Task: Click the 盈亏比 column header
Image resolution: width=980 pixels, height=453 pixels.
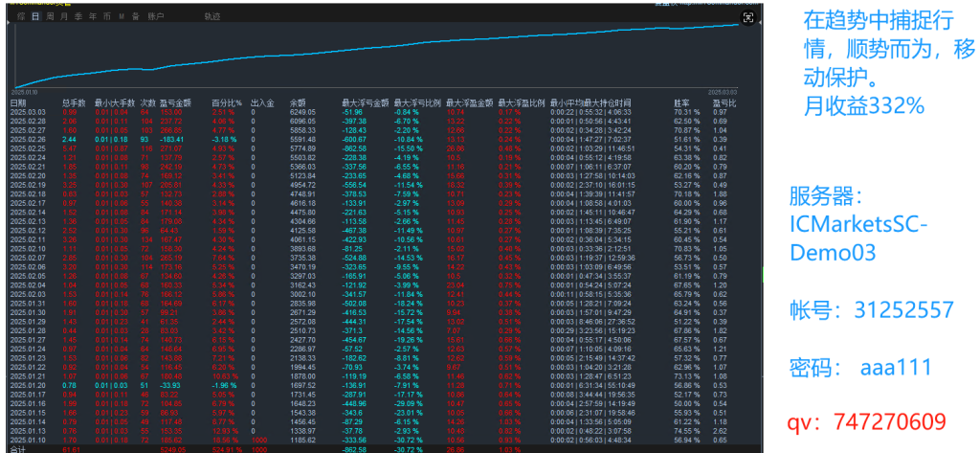Action: [x=724, y=102]
